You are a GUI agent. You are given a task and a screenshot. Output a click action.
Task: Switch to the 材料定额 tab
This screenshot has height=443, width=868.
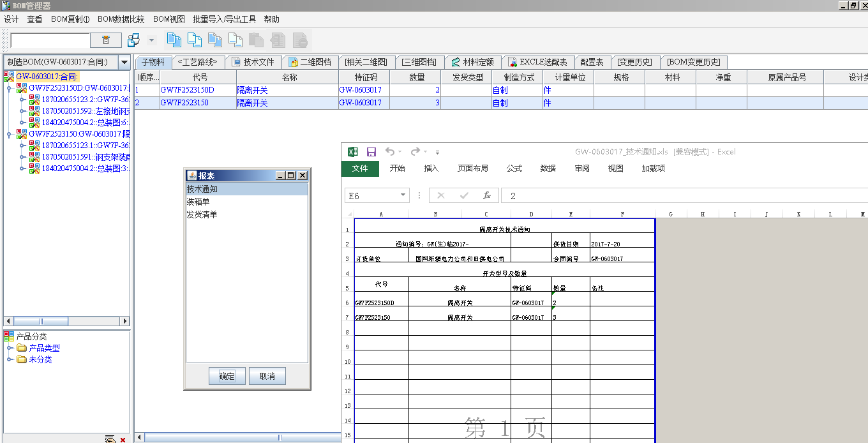click(x=472, y=62)
